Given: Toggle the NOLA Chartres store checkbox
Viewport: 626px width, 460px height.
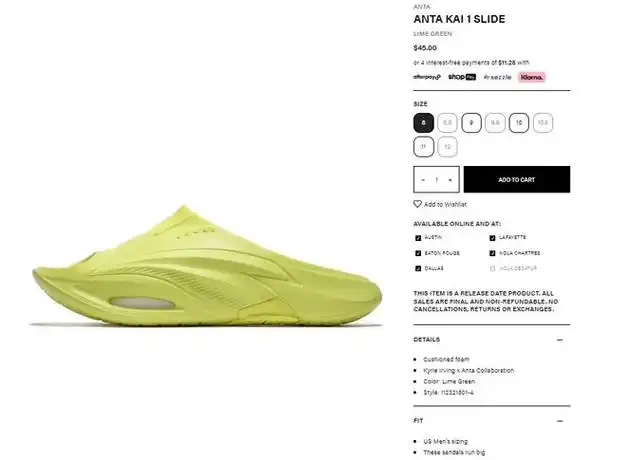Looking at the screenshot, I should coord(492,253).
